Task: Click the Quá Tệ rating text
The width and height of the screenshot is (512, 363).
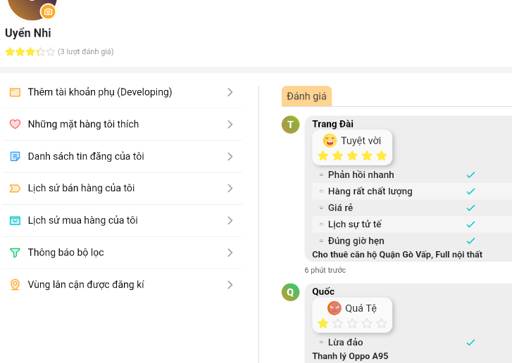Action: coord(361,308)
